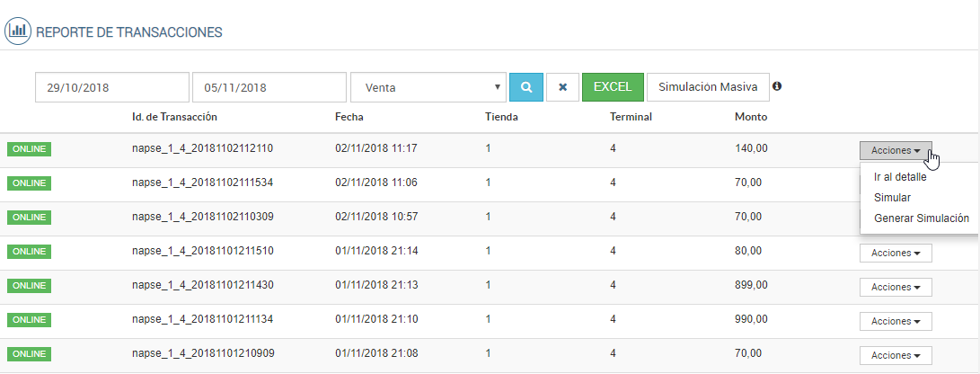The image size is (980, 374).
Task: Collapse the open Acciones button in first row
Action: point(896,150)
